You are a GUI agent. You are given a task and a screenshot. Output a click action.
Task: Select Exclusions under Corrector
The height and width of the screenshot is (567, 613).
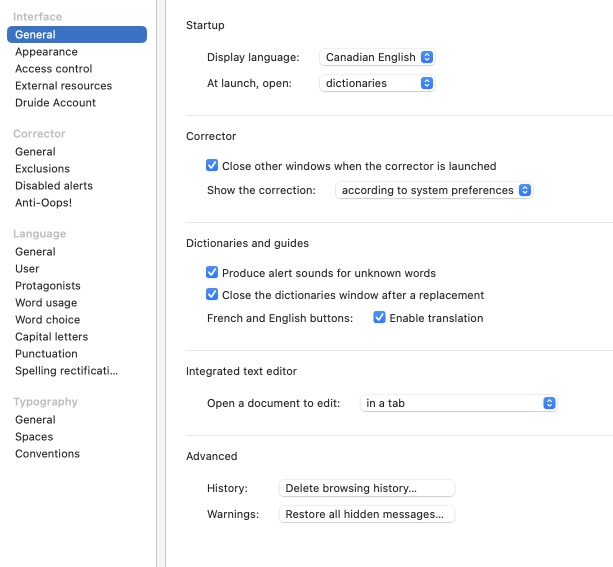[43, 169]
